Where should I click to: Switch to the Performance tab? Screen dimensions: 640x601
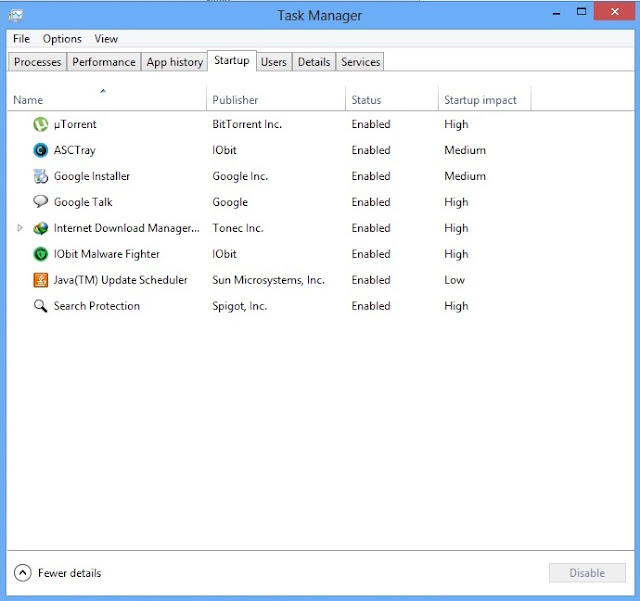[104, 62]
